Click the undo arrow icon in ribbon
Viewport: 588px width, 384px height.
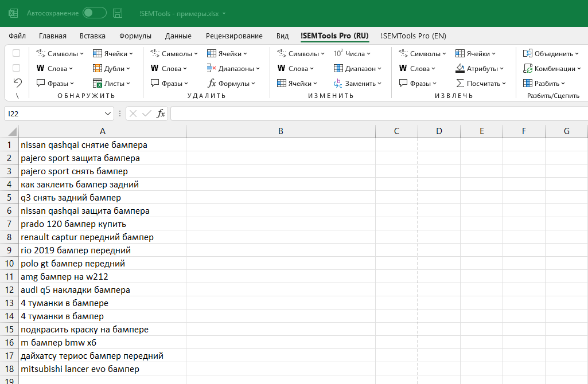(x=17, y=83)
